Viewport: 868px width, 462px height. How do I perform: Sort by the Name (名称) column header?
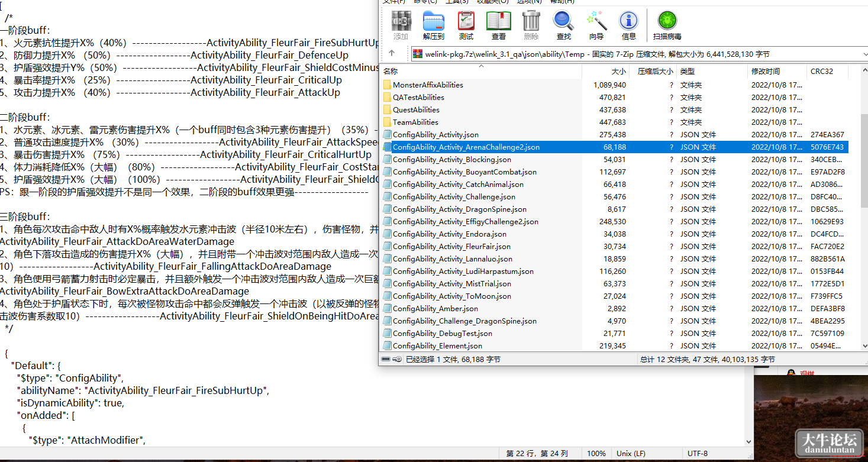481,71
